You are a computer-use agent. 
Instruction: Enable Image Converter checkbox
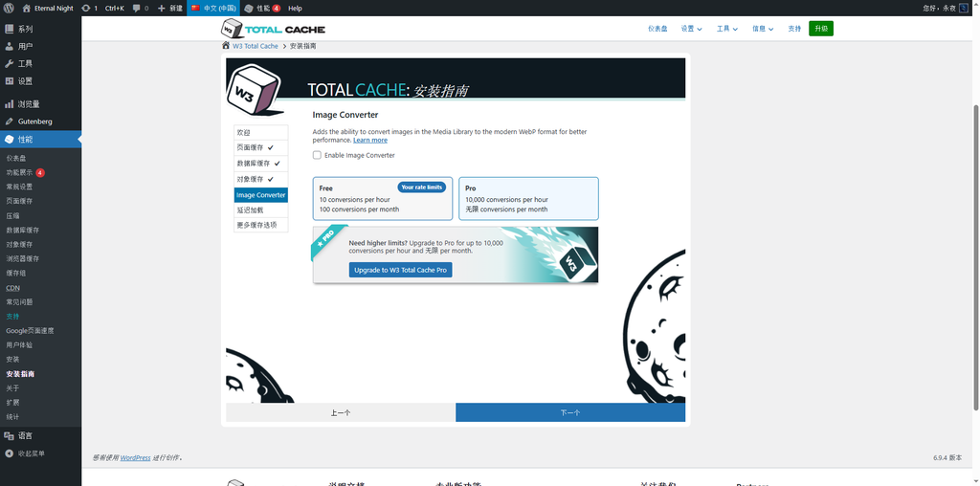317,155
